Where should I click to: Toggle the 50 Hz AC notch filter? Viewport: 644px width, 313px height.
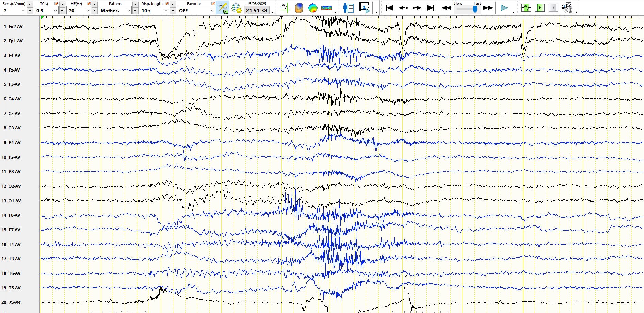pyautogui.click(x=223, y=7)
